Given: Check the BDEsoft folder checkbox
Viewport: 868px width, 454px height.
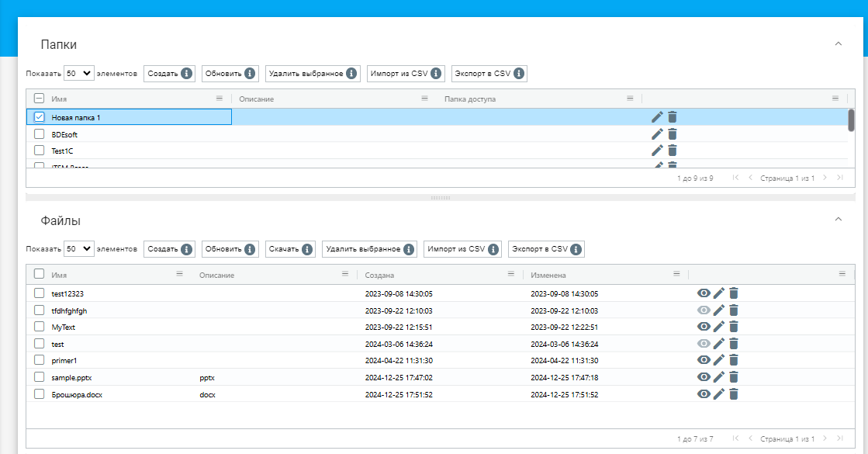Looking at the screenshot, I should click(x=40, y=134).
